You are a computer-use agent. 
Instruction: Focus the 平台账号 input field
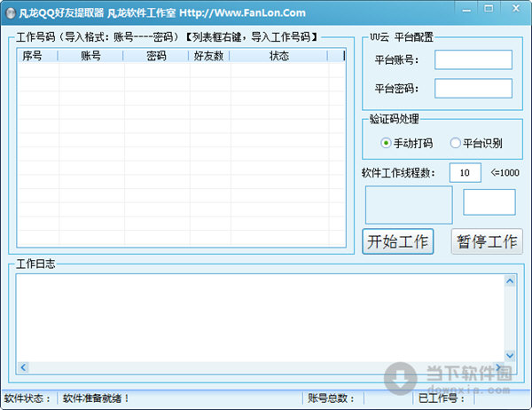473,59
